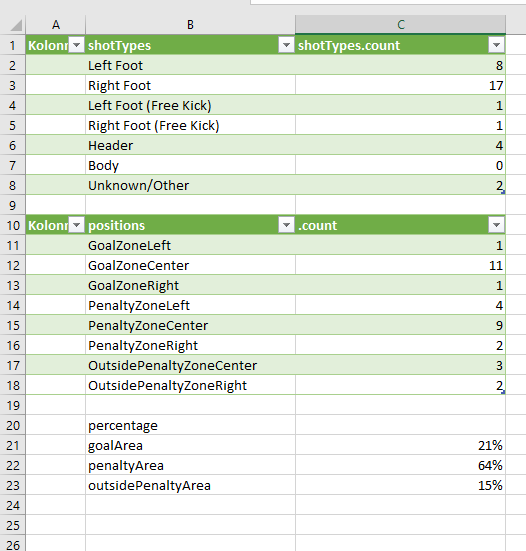Select the percentage label cell
Image resolution: width=526 pixels, height=551 pixels.
(190, 426)
